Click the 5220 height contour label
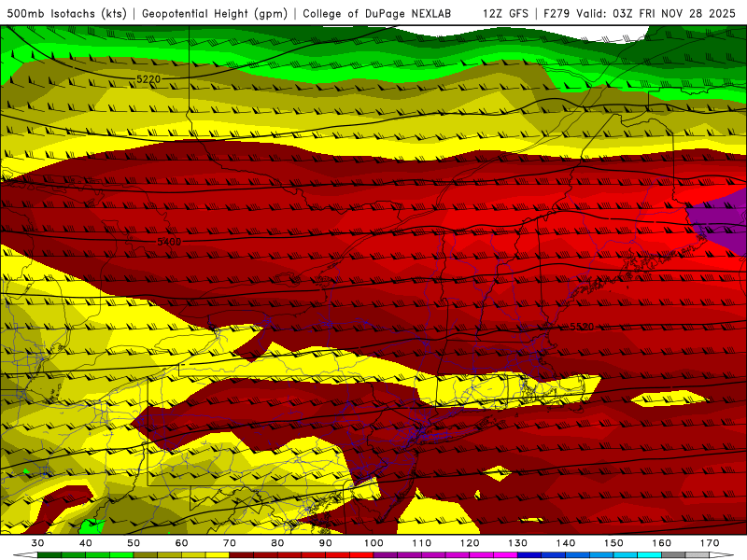 click(x=148, y=79)
